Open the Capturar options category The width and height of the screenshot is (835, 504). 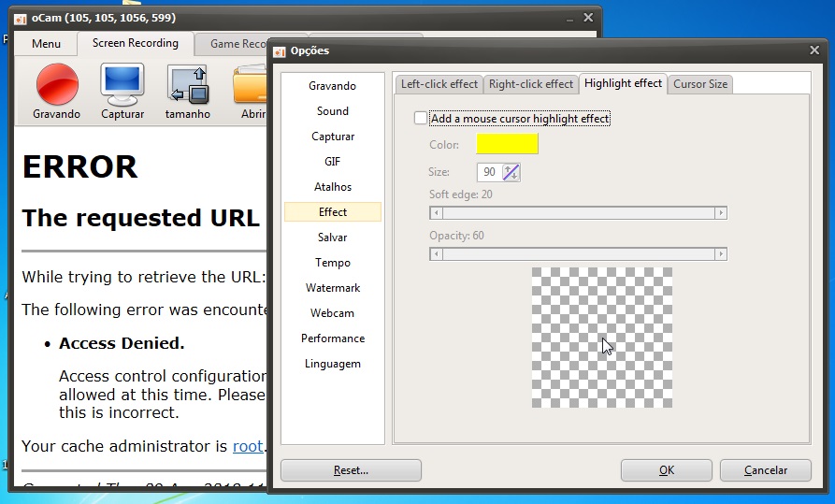click(x=332, y=137)
